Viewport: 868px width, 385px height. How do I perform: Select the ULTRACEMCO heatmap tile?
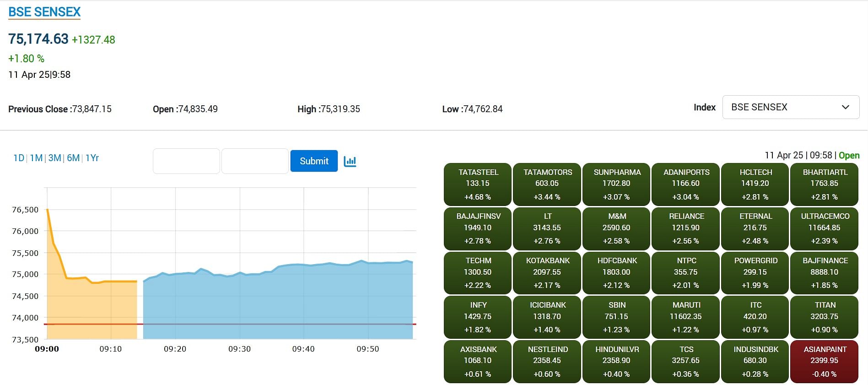825,228
